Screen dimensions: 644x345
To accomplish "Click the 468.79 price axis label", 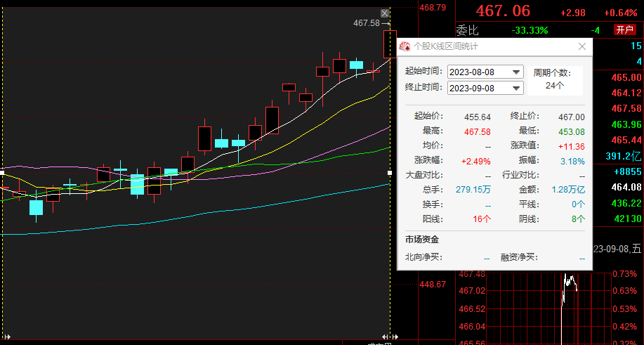I will pyautogui.click(x=433, y=8).
